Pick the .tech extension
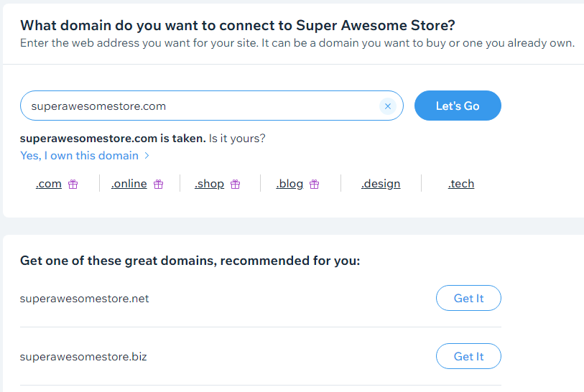Image resolution: width=584 pixels, height=392 pixels. (x=461, y=184)
